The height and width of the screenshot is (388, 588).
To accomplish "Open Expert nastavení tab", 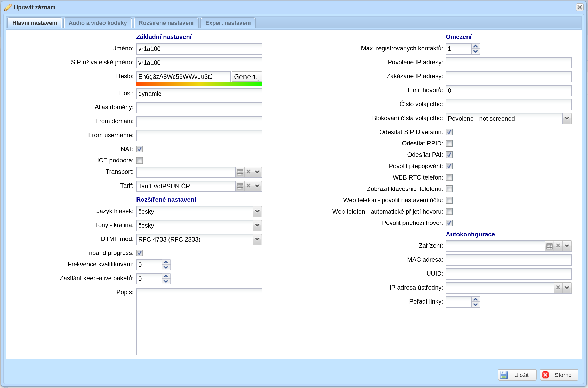I will (x=228, y=23).
